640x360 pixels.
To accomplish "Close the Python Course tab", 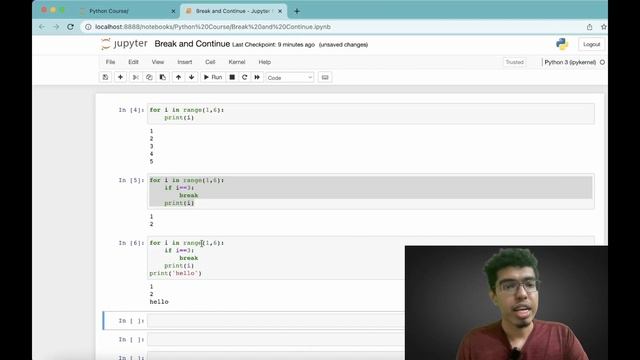I will point(173,11).
